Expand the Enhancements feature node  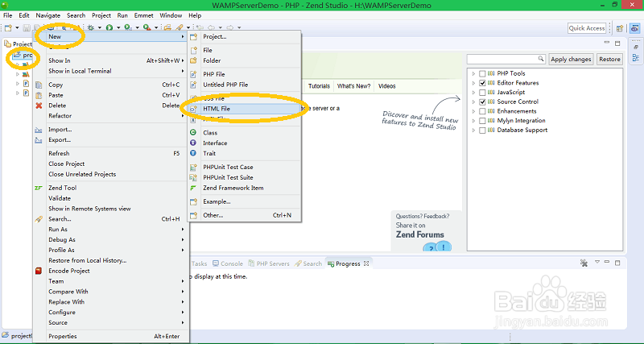[x=473, y=111]
